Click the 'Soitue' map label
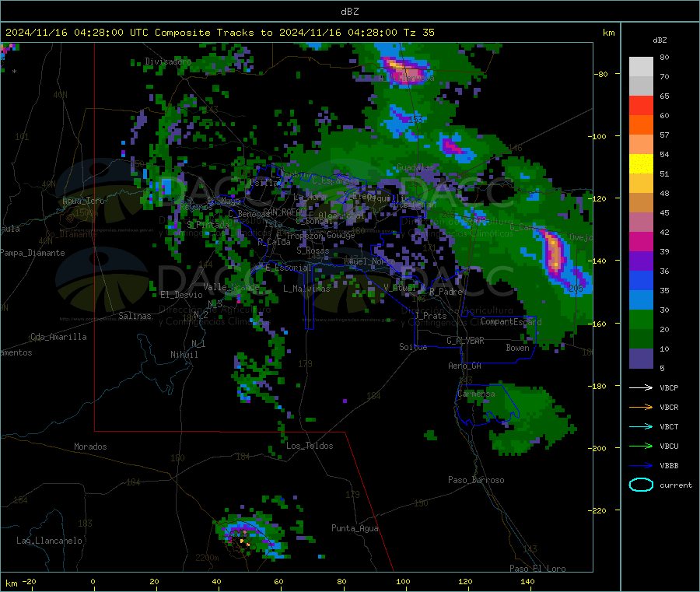Image resolution: width=700 pixels, height=592 pixels. tap(413, 347)
